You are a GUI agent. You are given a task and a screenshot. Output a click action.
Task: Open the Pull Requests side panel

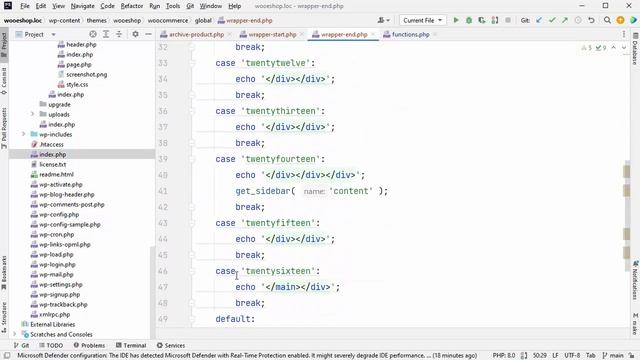[x=4, y=128]
